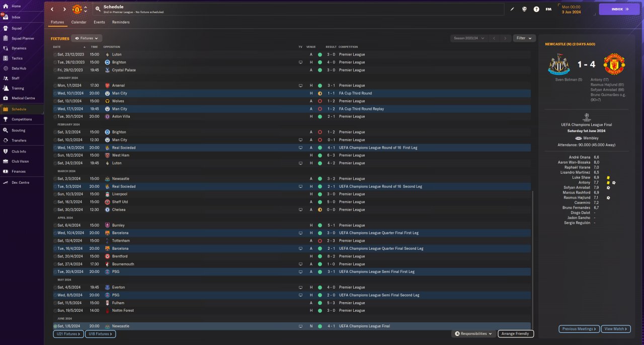
Task: Open club switcher arrows beside the badge
Action: (86, 9)
